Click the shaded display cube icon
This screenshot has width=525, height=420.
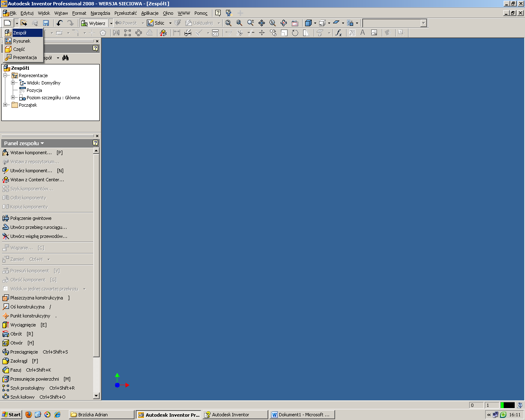[308, 23]
